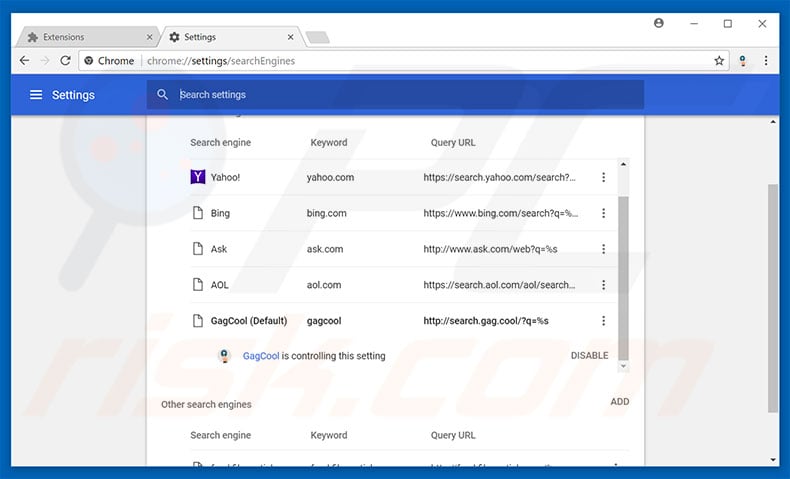This screenshot has width=790, height=479.
Task: Add another search engine
Action: click(620, 401)
